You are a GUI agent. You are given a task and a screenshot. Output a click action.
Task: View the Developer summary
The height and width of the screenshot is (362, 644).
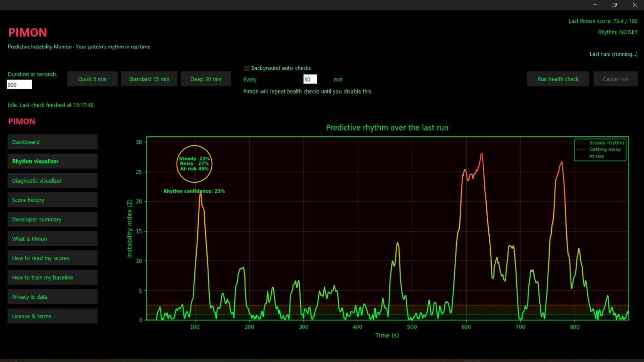(52, 219)
